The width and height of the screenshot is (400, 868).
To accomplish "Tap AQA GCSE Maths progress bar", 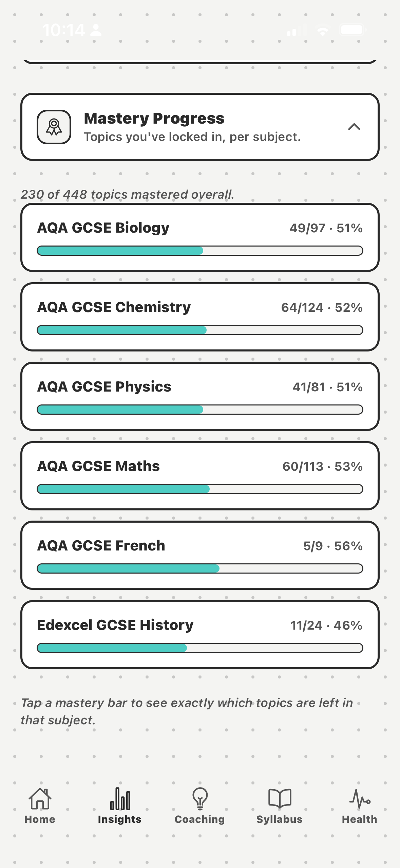I will [x=200, y=489].
